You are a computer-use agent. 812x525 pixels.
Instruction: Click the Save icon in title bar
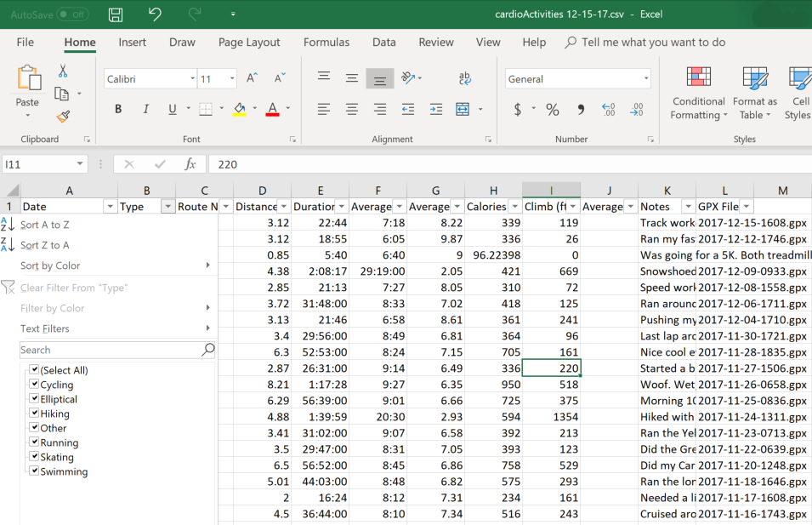(116, 14)
